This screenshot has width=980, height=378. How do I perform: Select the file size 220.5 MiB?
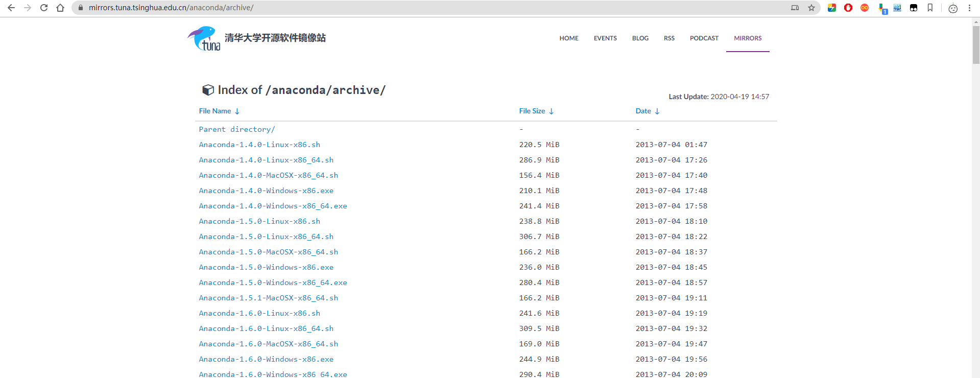(539, 145)
